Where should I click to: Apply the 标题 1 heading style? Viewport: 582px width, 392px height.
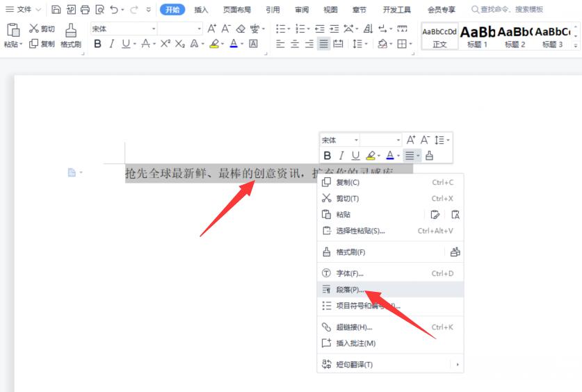coord(477,35)
